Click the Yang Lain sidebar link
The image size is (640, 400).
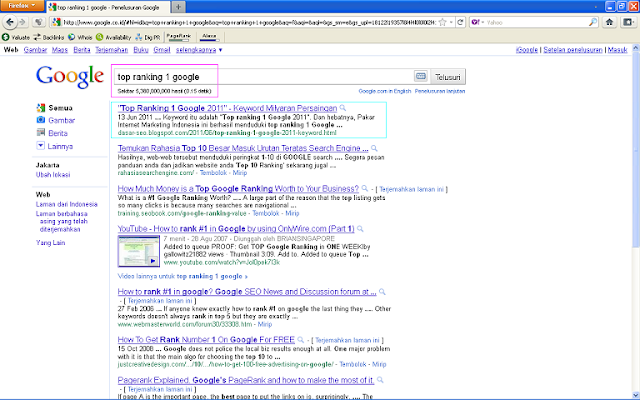50,242
